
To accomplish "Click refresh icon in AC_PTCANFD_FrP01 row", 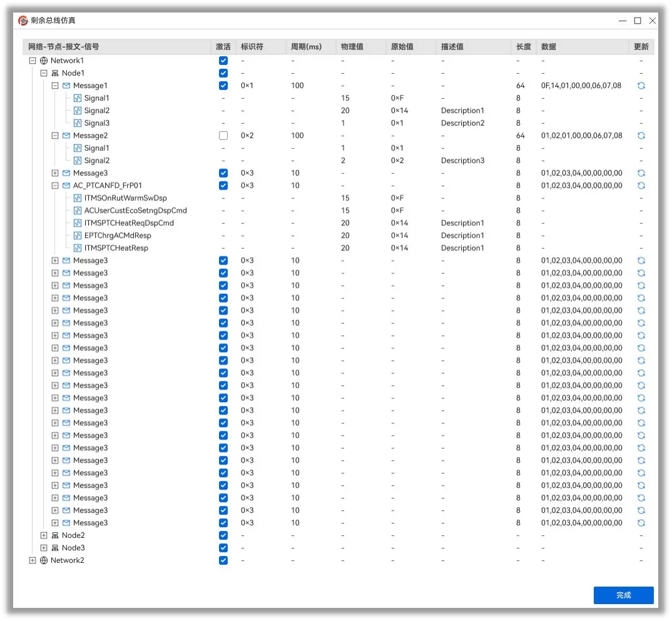I will [641, 186].
